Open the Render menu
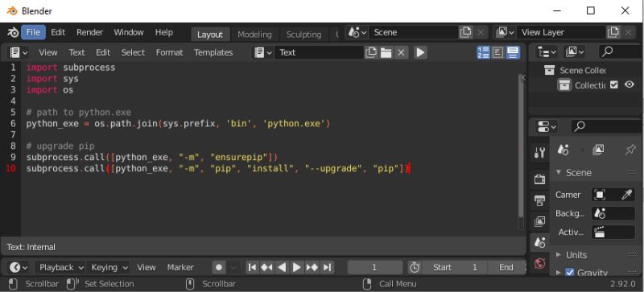The image size is (644, 292). click(89, 32)
